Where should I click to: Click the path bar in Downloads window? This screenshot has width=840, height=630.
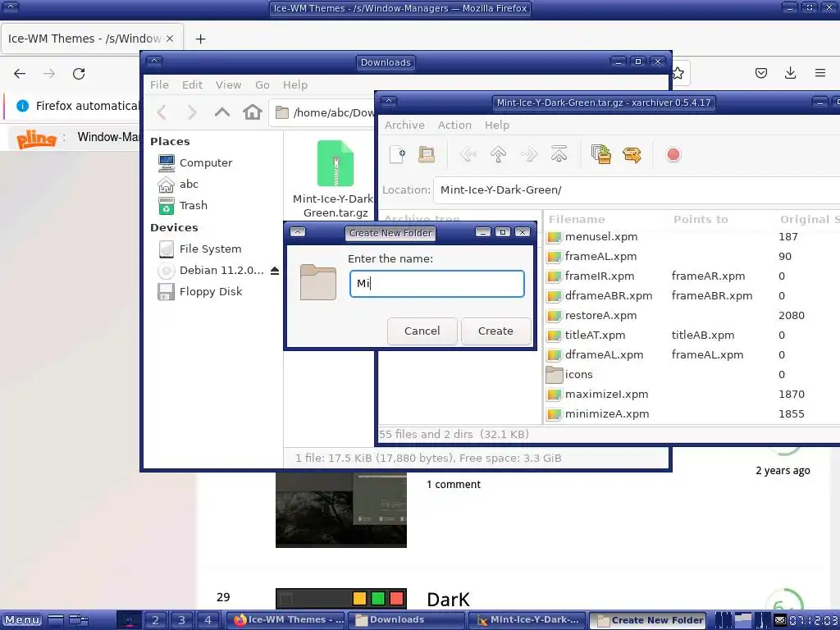[x=322, y=112]
